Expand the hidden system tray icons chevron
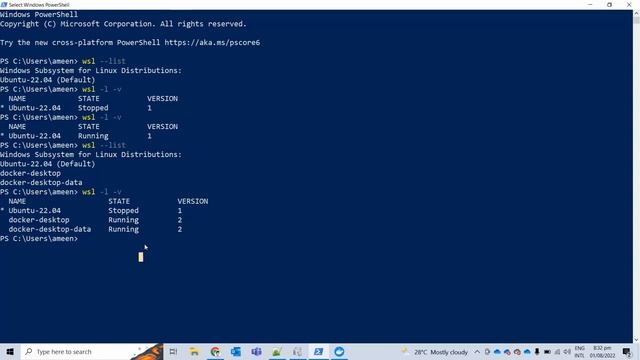 coord(477,352)
